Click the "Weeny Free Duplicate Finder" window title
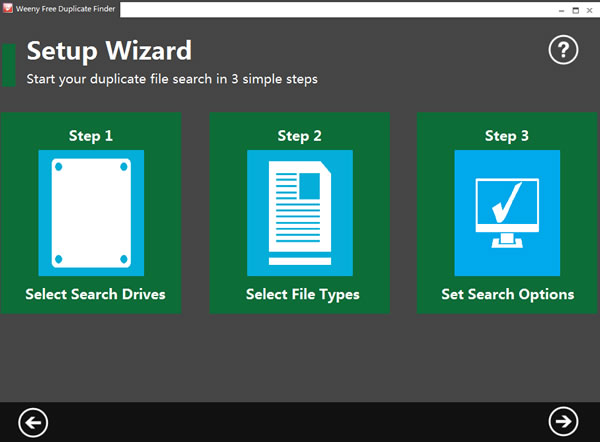This screenshot has width=600, height=442. coord(62,9)
